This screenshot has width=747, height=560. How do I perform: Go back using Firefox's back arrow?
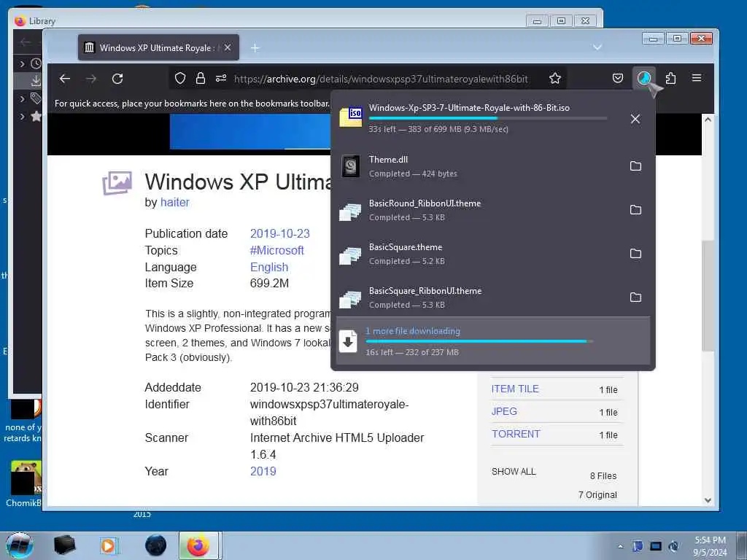pyautogui.click(x=65, y=79)
